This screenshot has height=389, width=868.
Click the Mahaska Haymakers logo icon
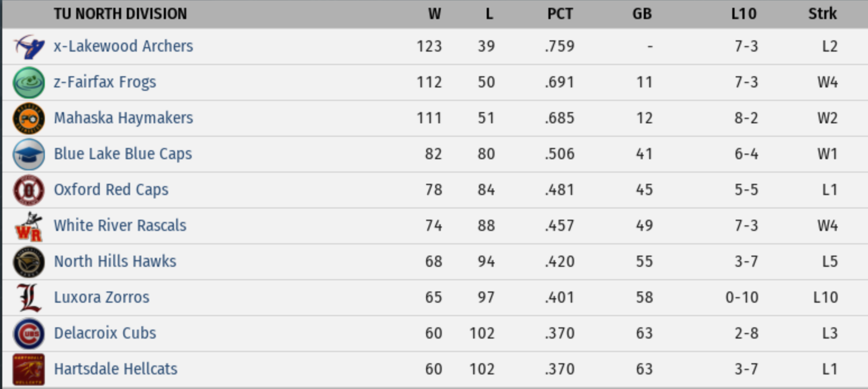point(29,118)
